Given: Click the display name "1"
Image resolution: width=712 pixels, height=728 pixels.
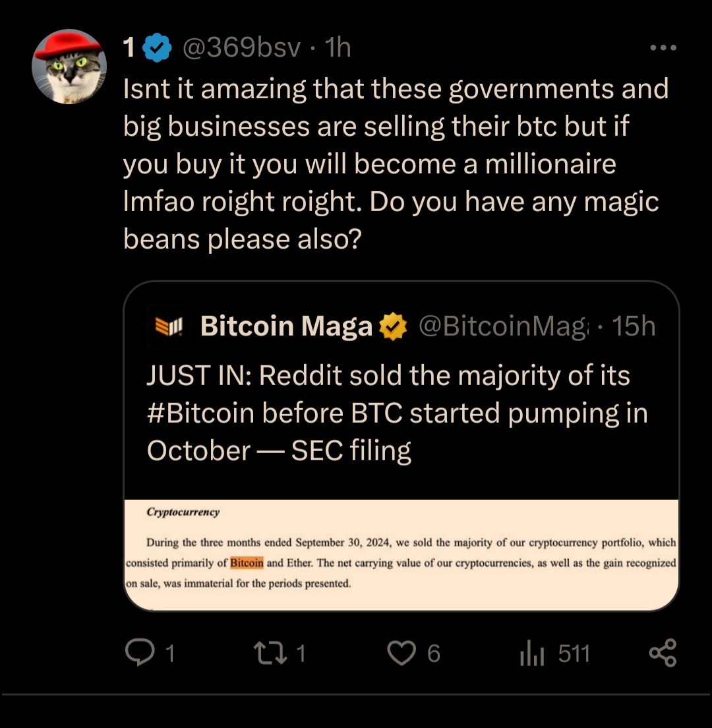Looking at the screenshot, I should coord(129,47).
